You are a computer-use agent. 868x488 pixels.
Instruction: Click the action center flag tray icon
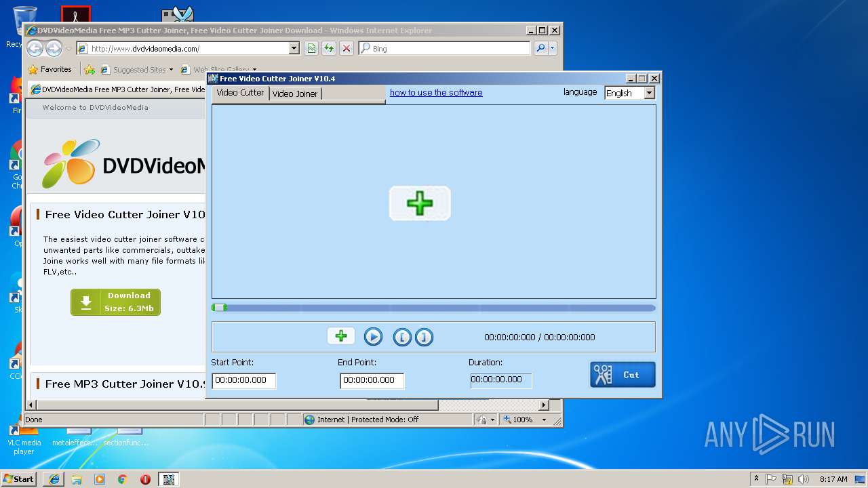coord(772,479)
